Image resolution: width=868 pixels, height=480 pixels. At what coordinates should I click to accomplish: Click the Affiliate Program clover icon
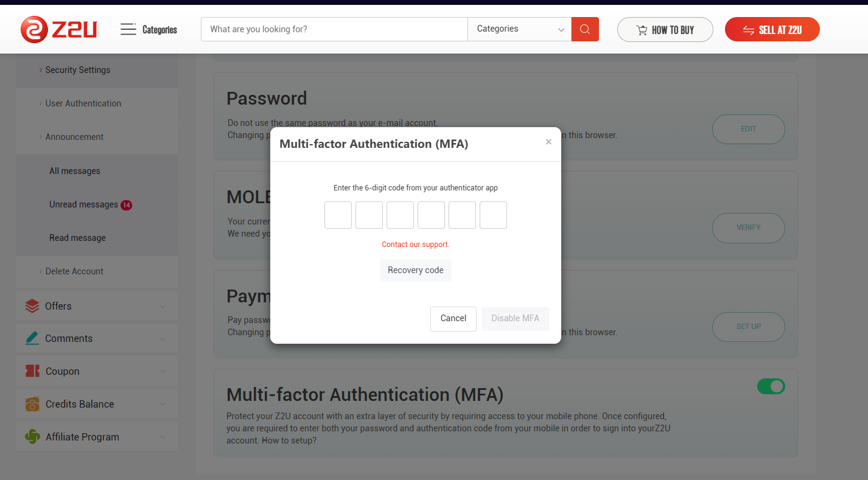[x=32, y=437]
